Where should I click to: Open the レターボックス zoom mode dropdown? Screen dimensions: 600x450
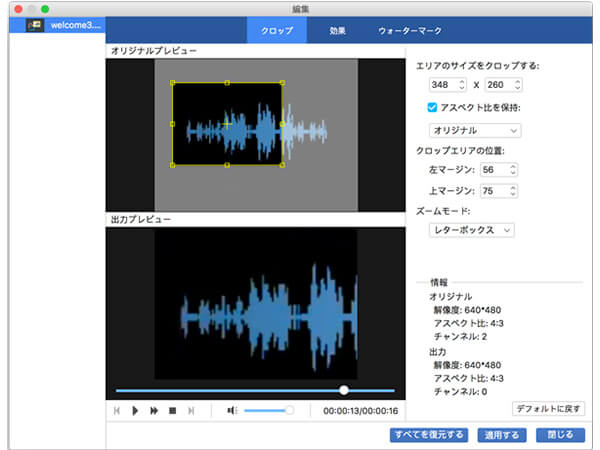point(471,230)
